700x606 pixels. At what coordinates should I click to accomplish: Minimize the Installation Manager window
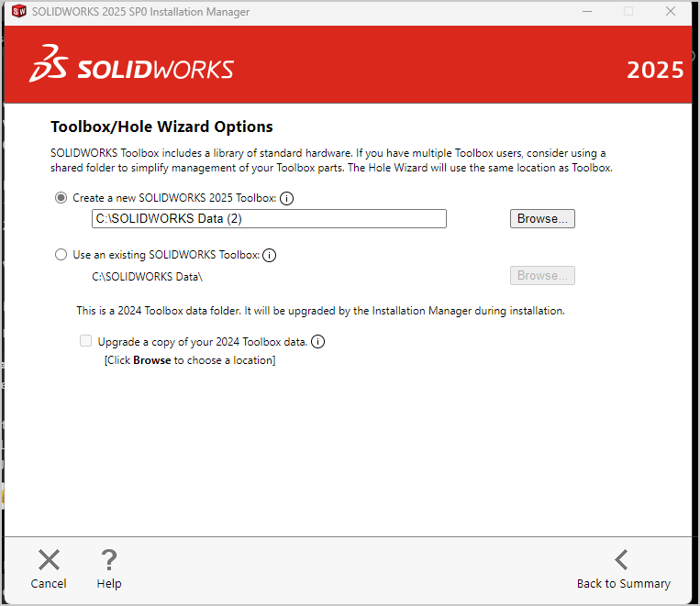pyautogui.click(x=587, y=11)
